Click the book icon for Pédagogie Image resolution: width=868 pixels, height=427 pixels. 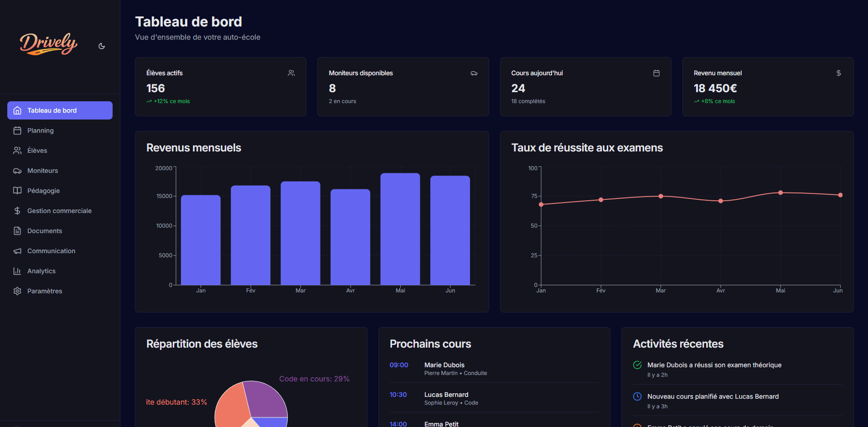click(17, 191)
